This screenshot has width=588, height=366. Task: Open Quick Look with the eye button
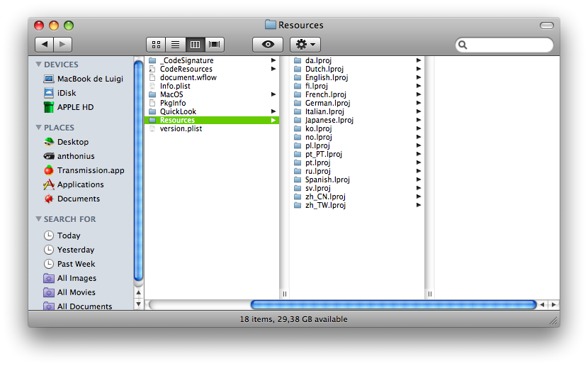click(x=268, y=44)
